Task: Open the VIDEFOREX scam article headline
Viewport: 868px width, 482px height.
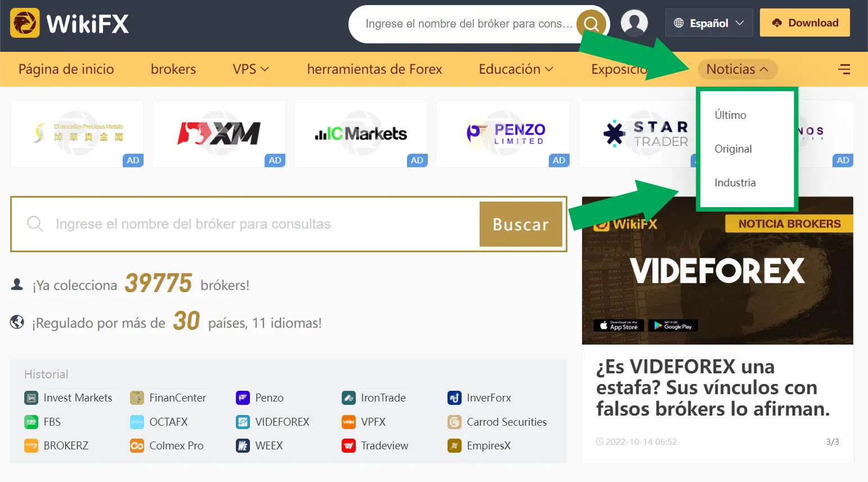Action: pos(713,388)
